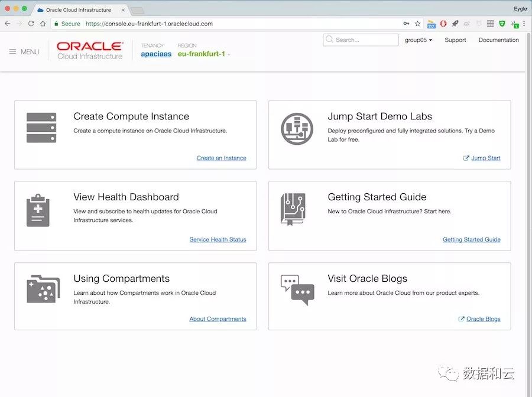Click the MENU label in header
This screenshot has width=532, height=397.
(x=30, y=52)
